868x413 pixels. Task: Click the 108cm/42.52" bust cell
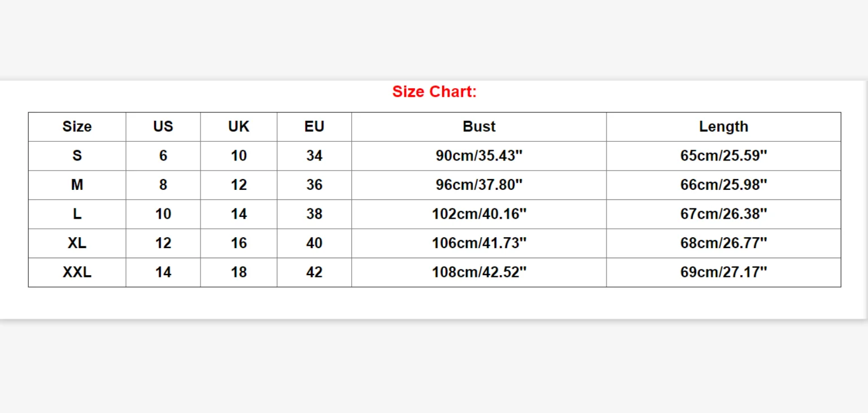click(x=479, y=272)
